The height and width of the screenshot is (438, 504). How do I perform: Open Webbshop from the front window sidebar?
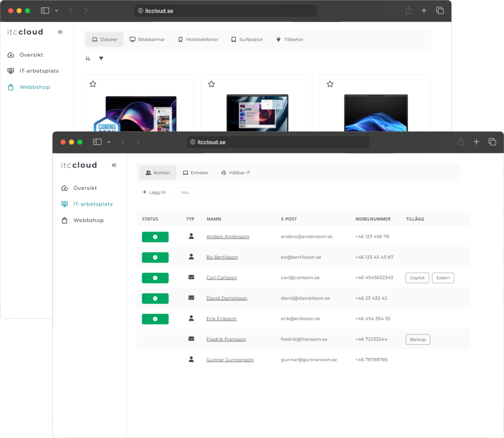coord(88,220)
